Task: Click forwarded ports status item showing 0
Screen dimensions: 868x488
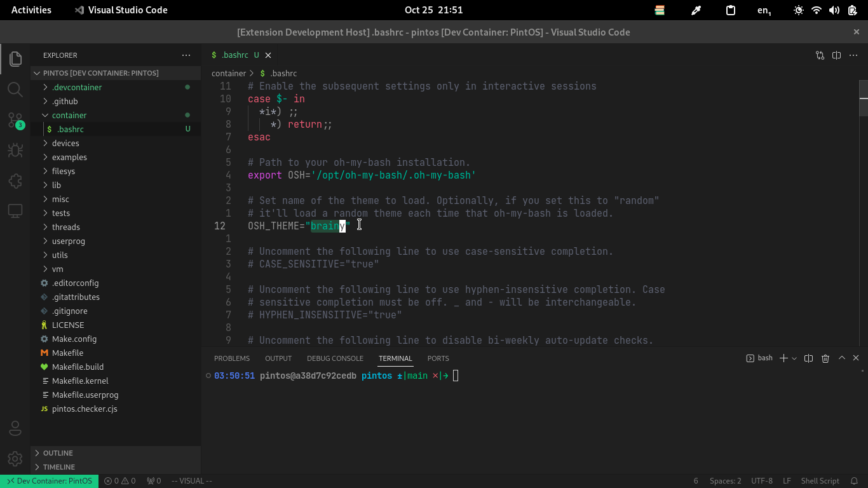Action: [154, 481]
